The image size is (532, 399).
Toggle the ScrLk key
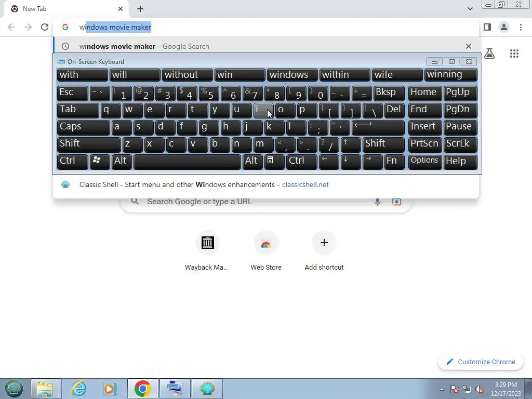point(460,144)
